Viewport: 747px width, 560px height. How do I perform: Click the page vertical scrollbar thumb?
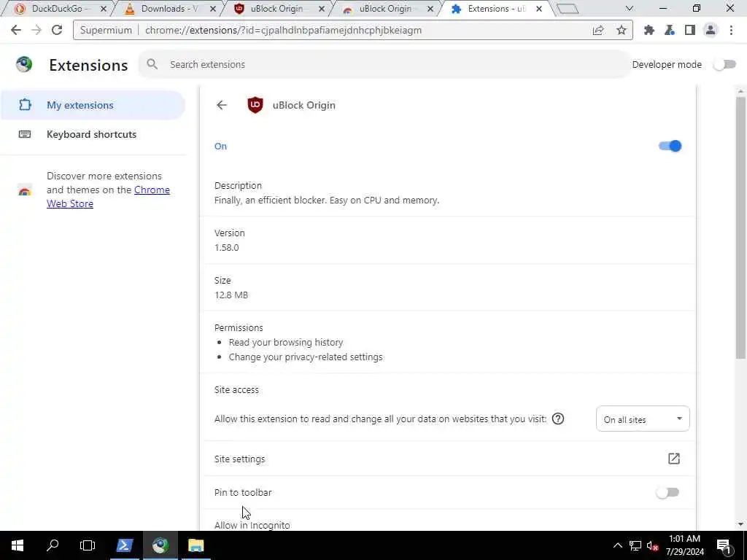click(x=740, y=227)
